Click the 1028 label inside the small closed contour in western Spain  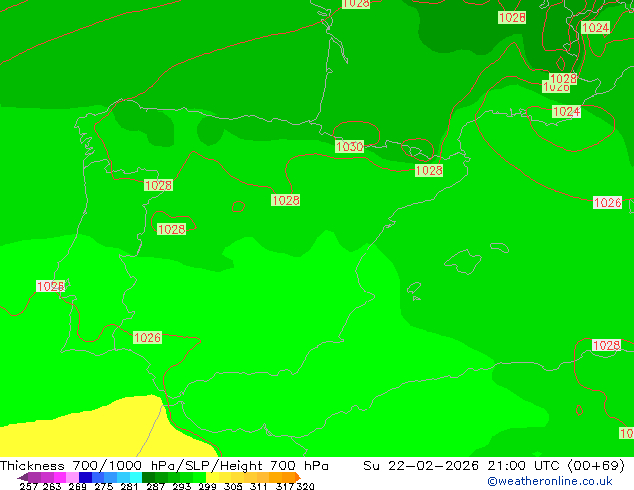point(171,229)
